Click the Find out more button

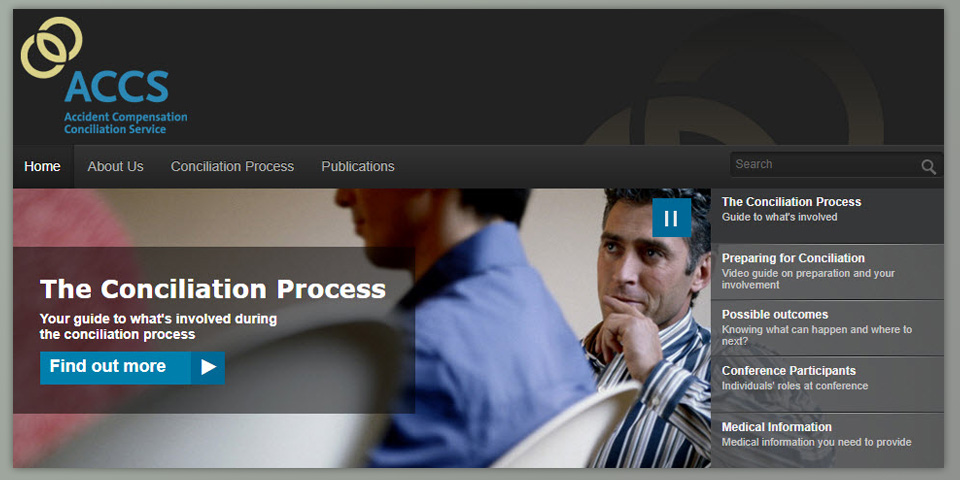[132, 367]
